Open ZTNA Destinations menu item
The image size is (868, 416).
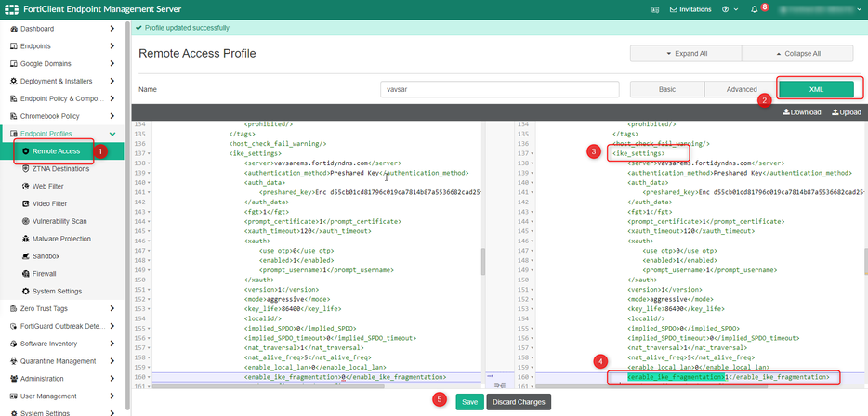click(x=62, y=169)
